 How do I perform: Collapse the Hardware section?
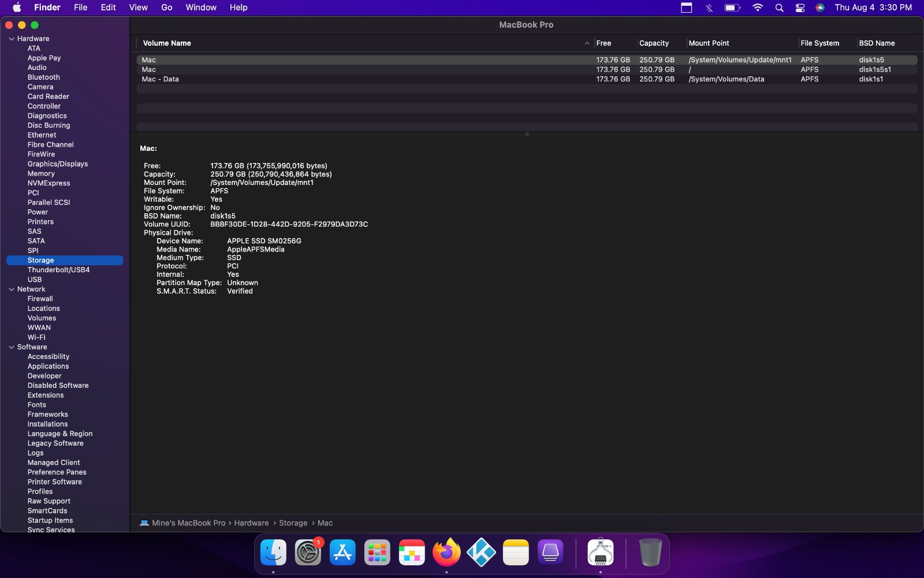coord(12,39)
